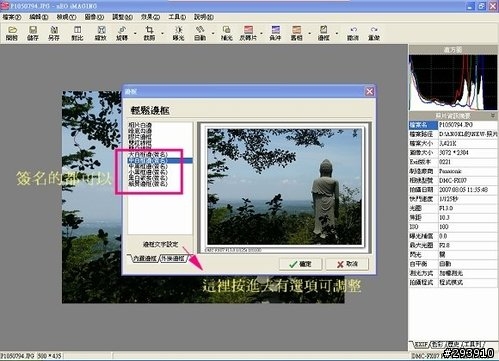Select the 檔案名 row showing P1050794.JPG

point(453,125)
